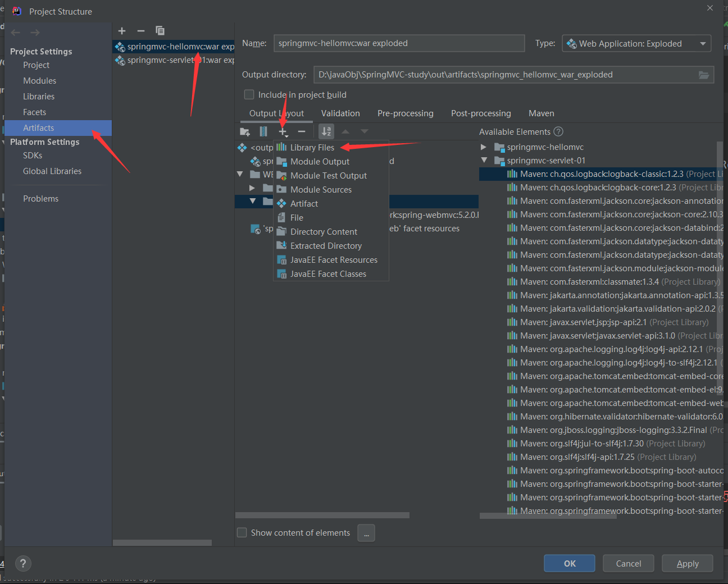728x584 pixels.
Task: Create an archive in the output layout
Action: [x=263, y=131]
